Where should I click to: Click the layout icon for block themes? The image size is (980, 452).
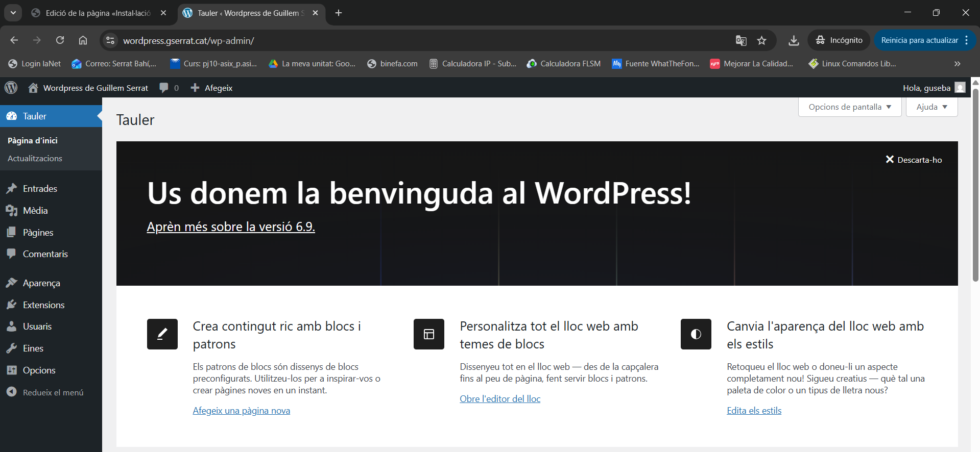click(429, 334)
